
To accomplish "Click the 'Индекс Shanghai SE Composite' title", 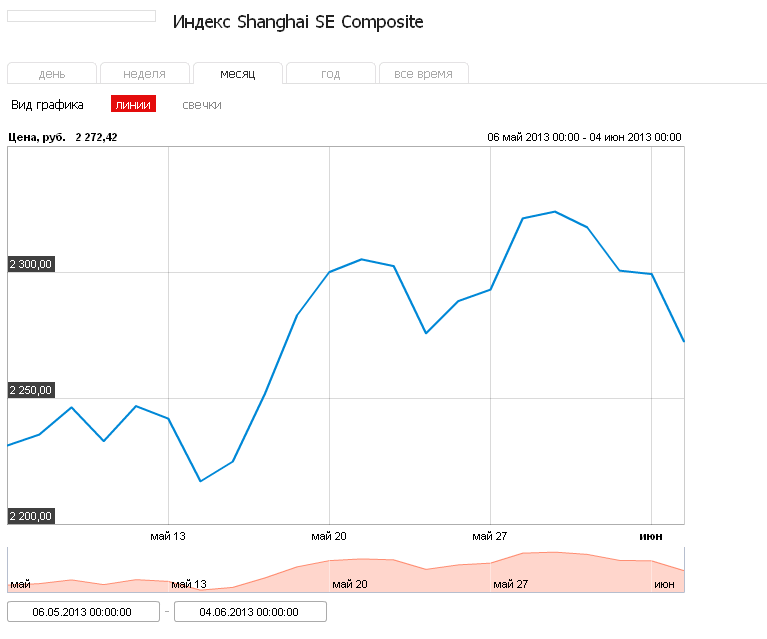I will [x=298, y=22].
